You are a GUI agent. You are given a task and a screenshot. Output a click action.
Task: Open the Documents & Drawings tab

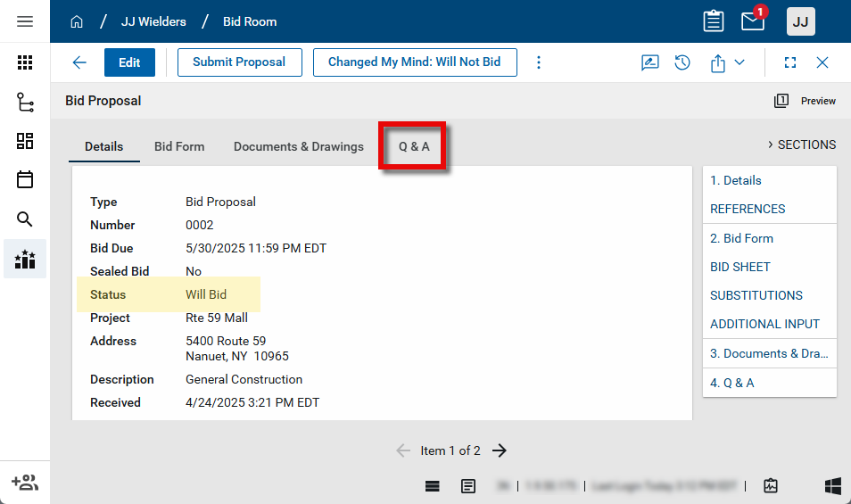299,146
